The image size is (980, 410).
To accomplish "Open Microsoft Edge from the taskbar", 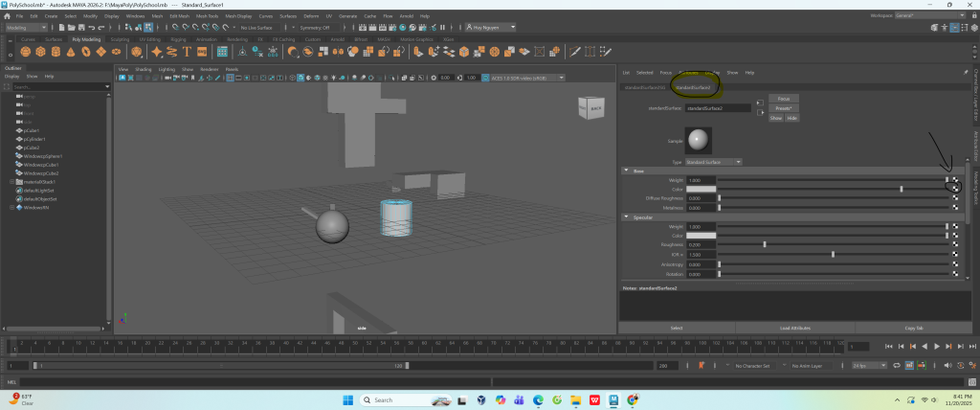I will [x=537, y=399].
